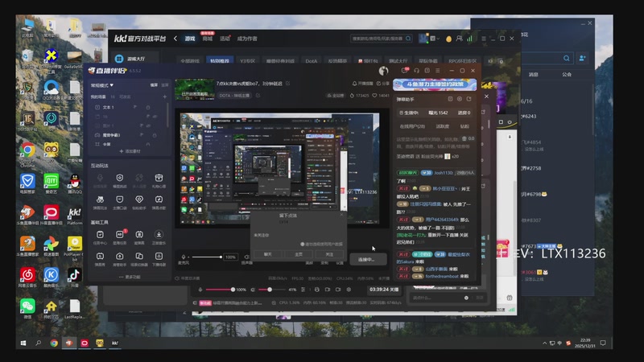Open the DOTA category selector tag
This screenshot has height=362, width=644.
[234, 95]
